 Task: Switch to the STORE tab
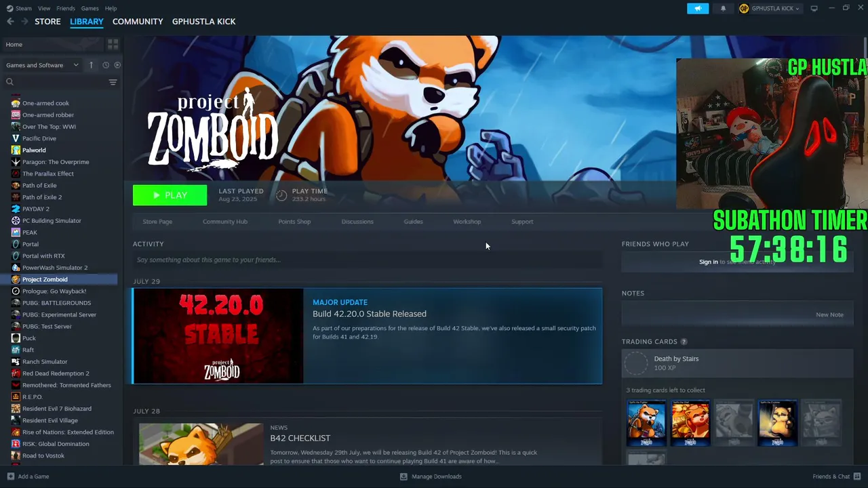[x=47, y=22]
